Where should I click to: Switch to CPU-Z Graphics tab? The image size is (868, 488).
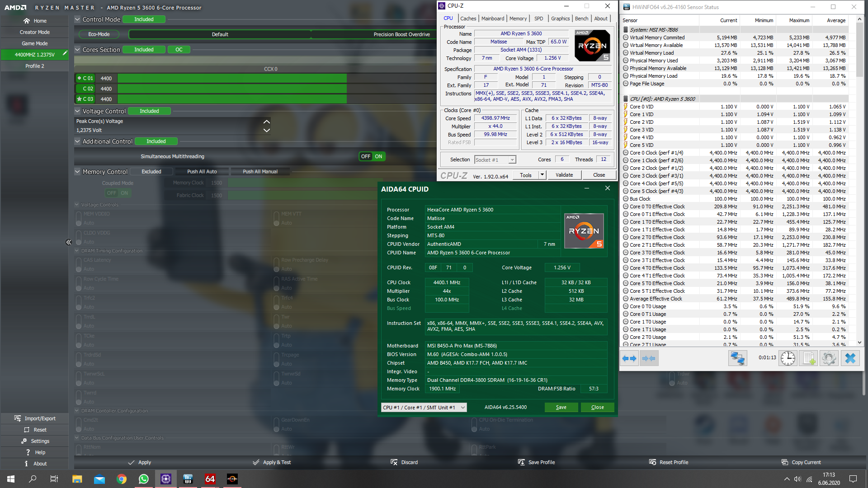560,19
